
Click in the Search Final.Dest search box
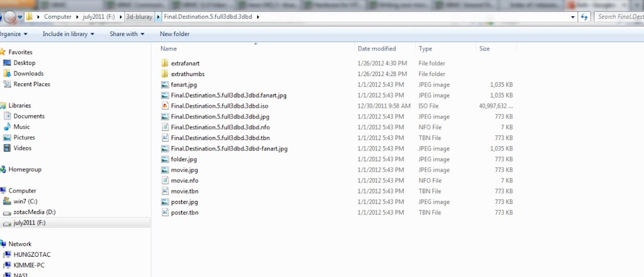(x=619, y=17)
